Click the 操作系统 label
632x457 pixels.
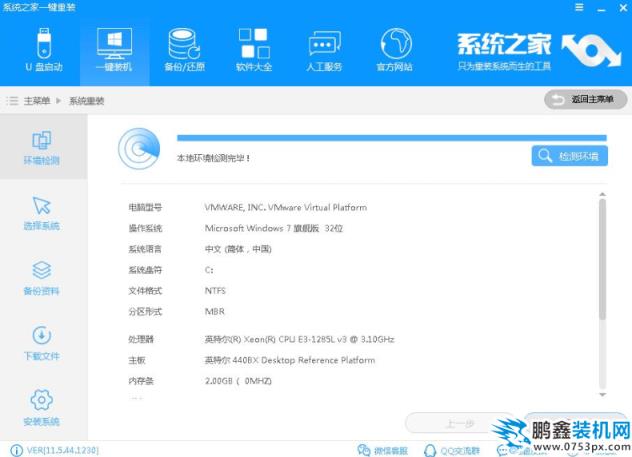coord(145,228)
